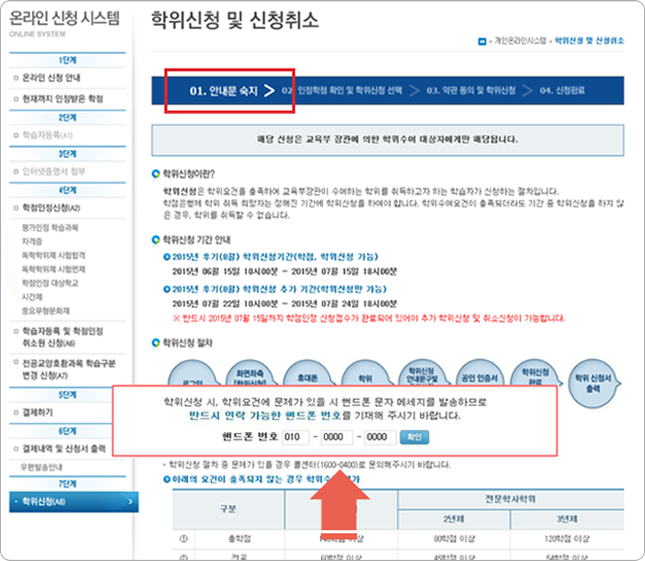The height and width of the screenshot is (561, 645).
Task: Click the 온라인 신청 시스템 title
Action: click(x=65, y=18)
